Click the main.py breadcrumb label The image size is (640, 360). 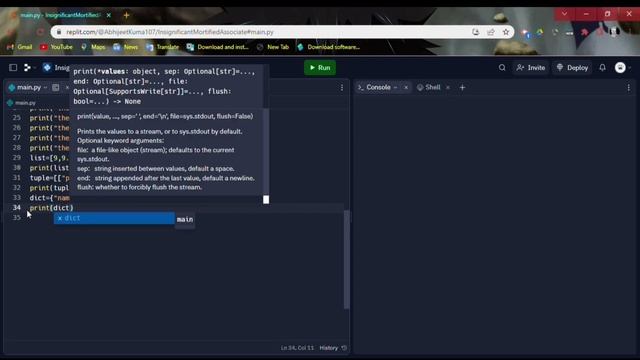[25, 103]
